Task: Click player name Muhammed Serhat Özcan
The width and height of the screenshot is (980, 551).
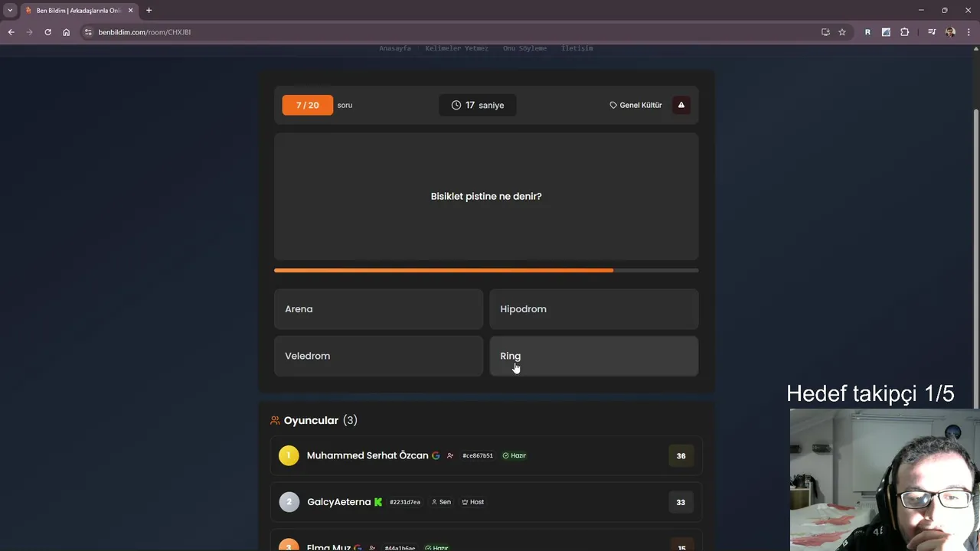Action: [x=367, y=455]
